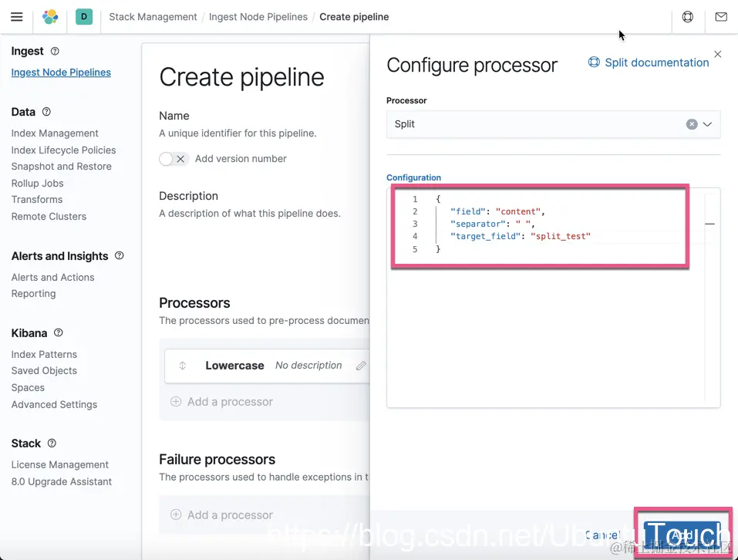Open Split documentation link
Viewport: 738px width, 560px height.
tap(656, 62)
